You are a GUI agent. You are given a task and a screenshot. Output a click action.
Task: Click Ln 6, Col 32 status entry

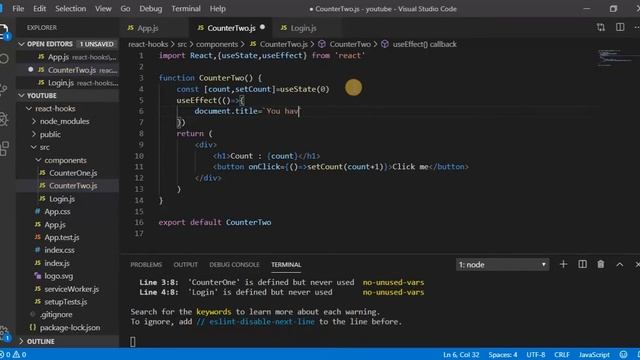[461, 355]
